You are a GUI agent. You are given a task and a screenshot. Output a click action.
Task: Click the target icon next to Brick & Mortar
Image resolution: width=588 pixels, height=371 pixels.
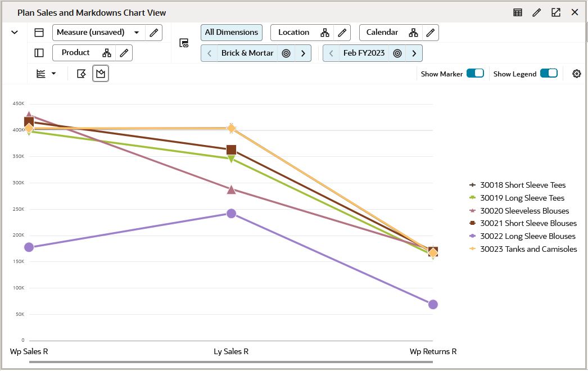286,53
